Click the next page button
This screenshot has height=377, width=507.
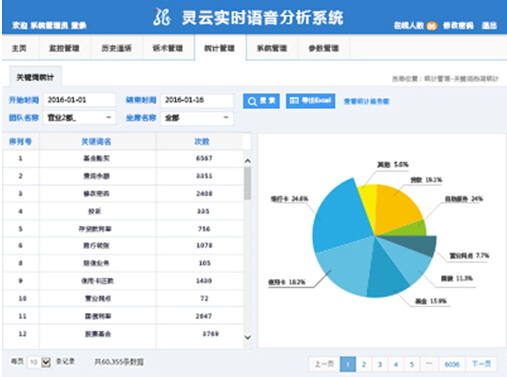482,364
